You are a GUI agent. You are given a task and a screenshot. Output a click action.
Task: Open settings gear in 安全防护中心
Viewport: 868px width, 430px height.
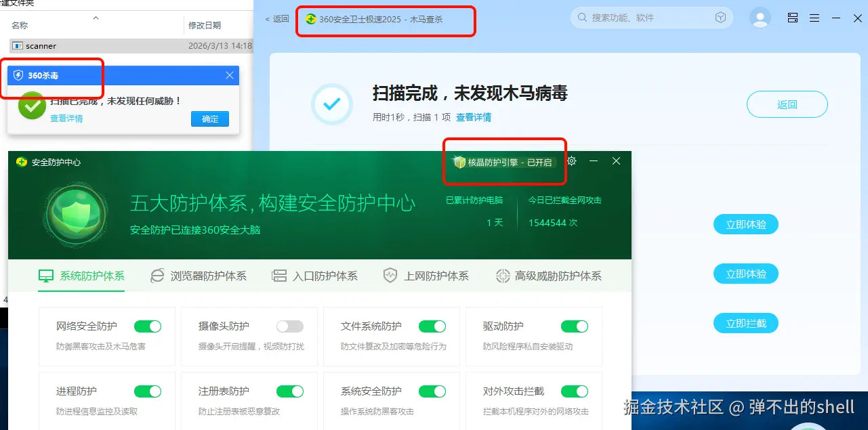click(572, 161)
